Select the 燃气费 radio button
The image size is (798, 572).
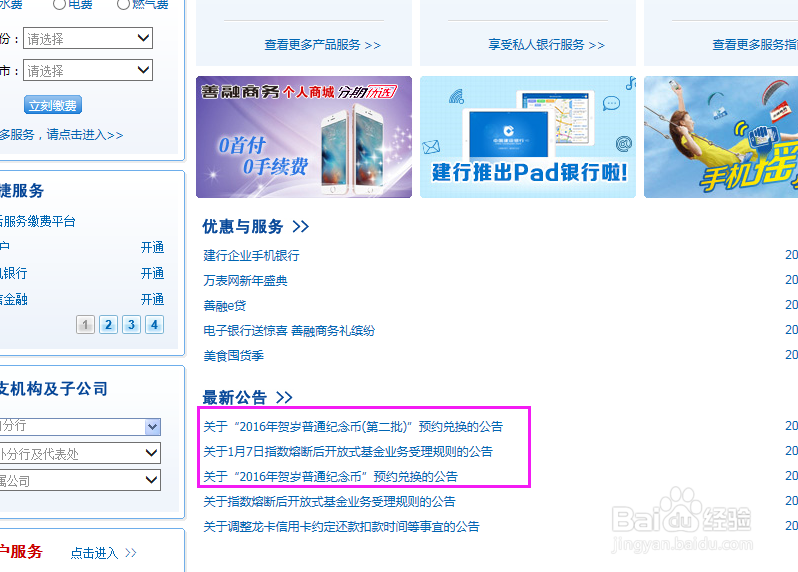[x=123, y=5]
